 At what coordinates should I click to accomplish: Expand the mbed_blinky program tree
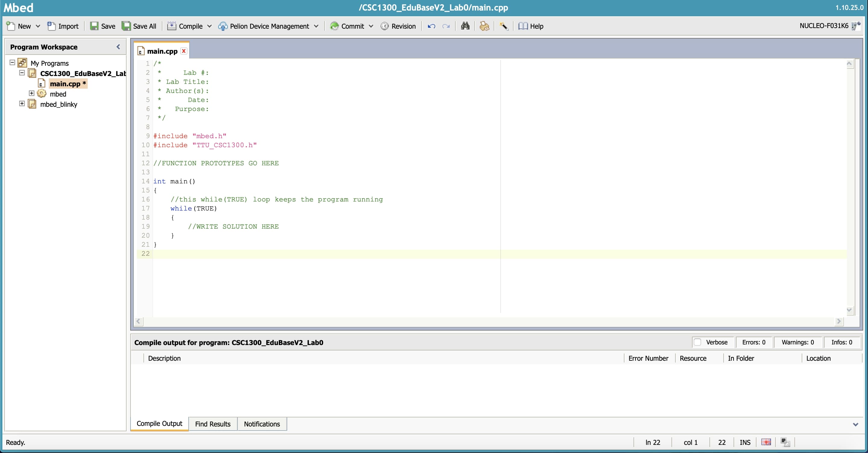(x=22, y=103)
